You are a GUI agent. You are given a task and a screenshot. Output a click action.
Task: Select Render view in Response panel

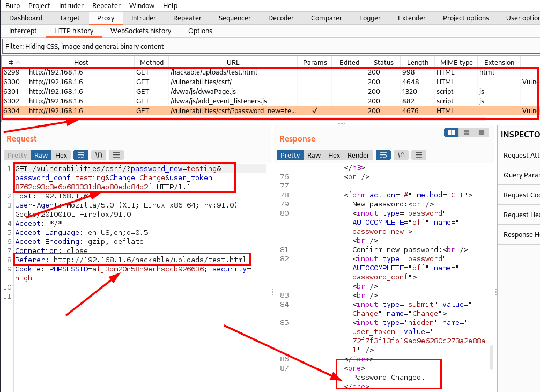click(x=359, y=155)
